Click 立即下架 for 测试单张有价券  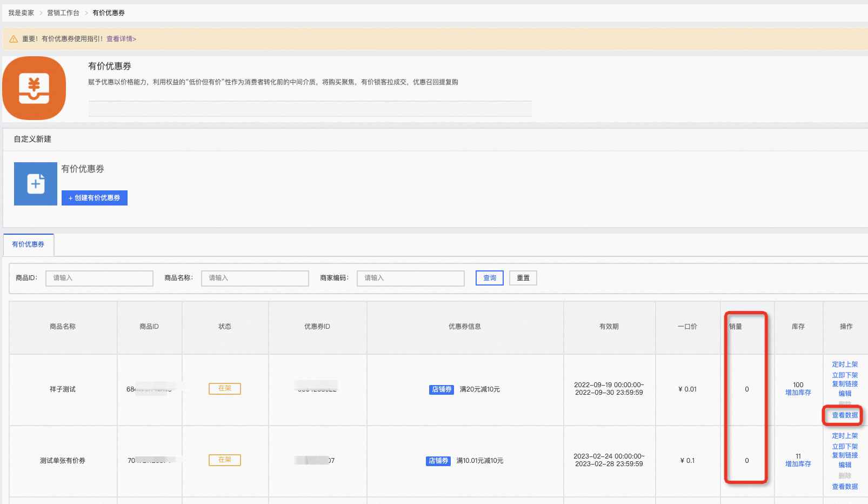coord(845,447)
